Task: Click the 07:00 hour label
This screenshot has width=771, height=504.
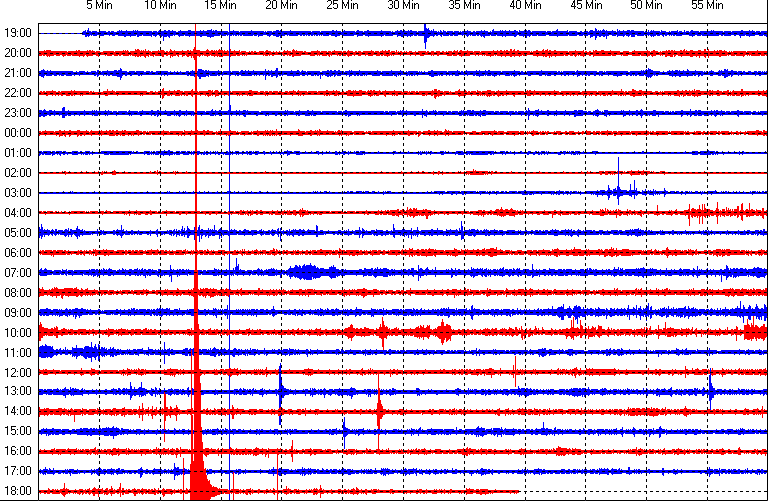Action: 18,273
